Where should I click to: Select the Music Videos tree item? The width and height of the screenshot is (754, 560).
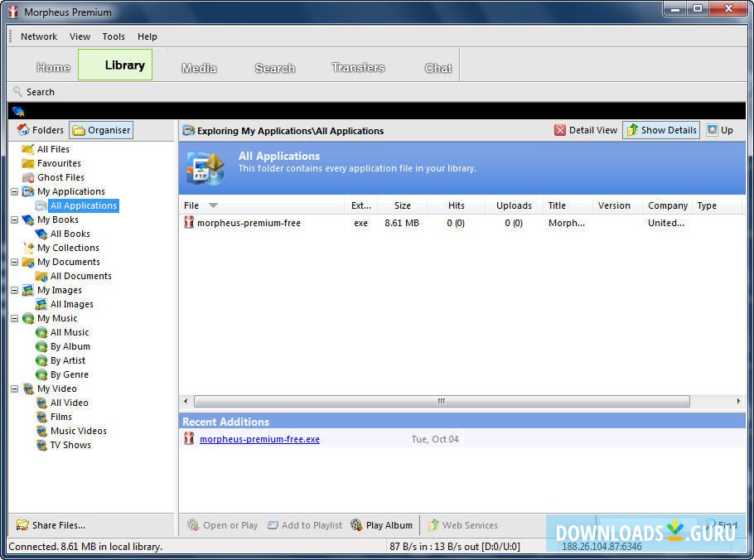[x=79, y=431]
